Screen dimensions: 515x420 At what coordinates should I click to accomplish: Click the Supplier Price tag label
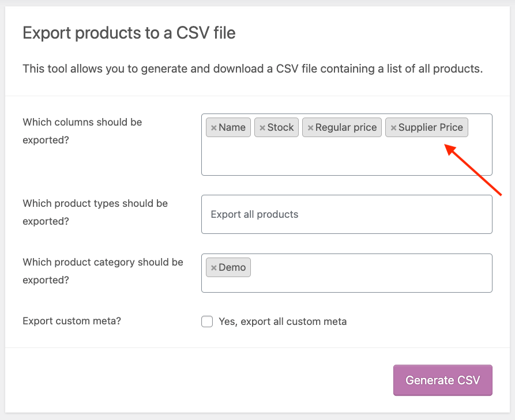coord(431,128)
